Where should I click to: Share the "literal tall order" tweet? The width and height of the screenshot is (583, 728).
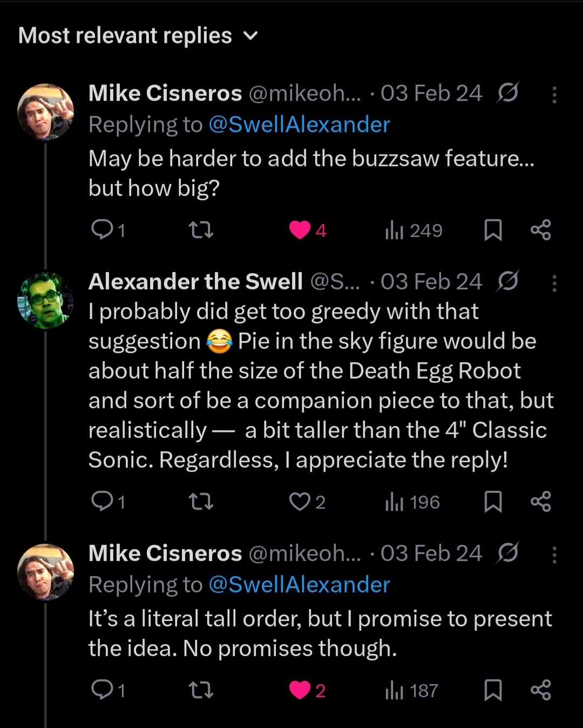coord(540,690)
